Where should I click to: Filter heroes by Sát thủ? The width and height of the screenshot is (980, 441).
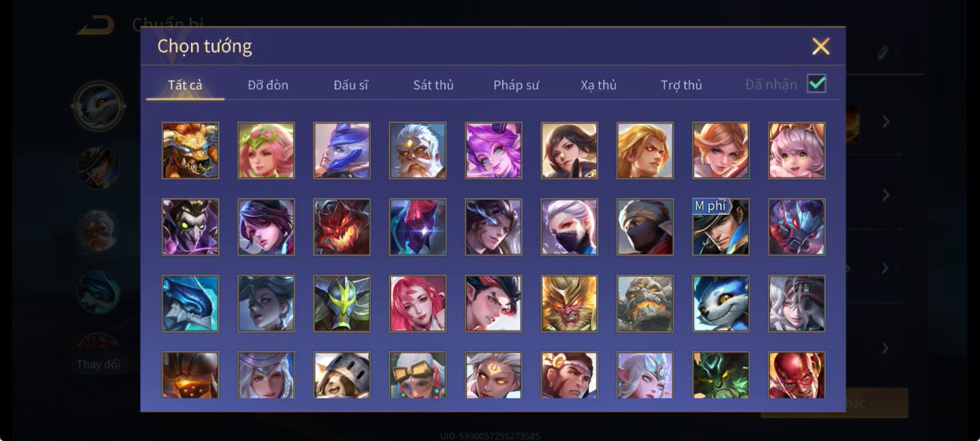point(434,85)
